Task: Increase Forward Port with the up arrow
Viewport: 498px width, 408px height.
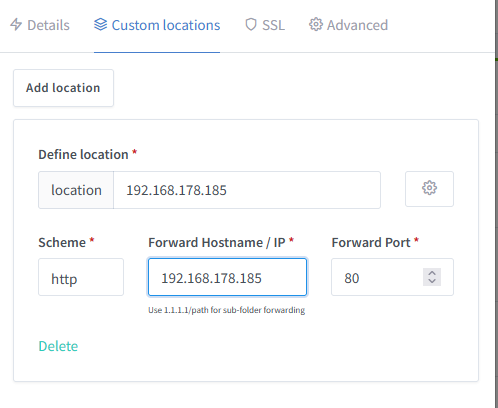Action: tap(432, 273)
